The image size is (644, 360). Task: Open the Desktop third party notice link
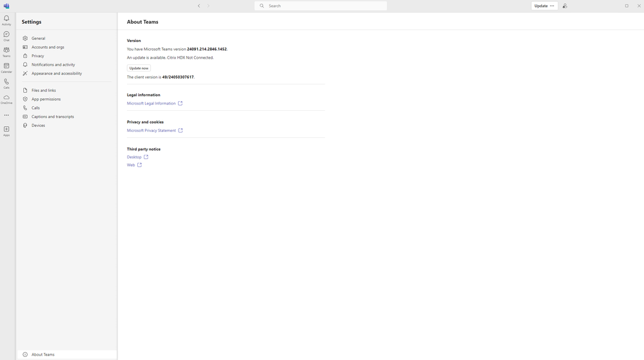pyautogui.click(x=134, y=156)
